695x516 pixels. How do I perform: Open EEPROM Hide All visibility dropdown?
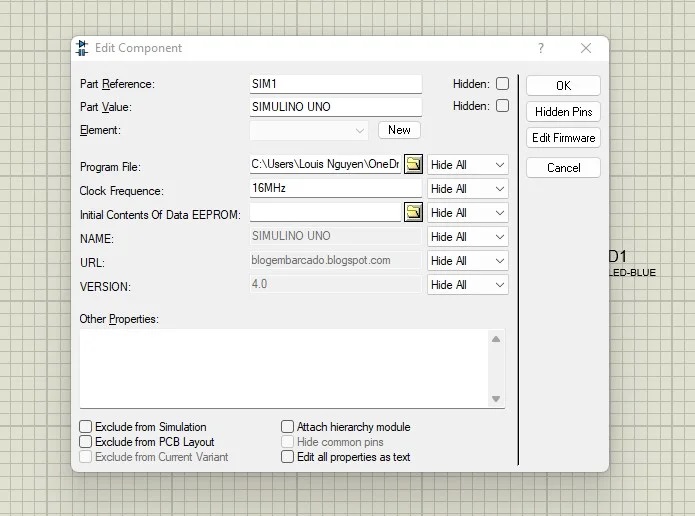click(468, 213)
